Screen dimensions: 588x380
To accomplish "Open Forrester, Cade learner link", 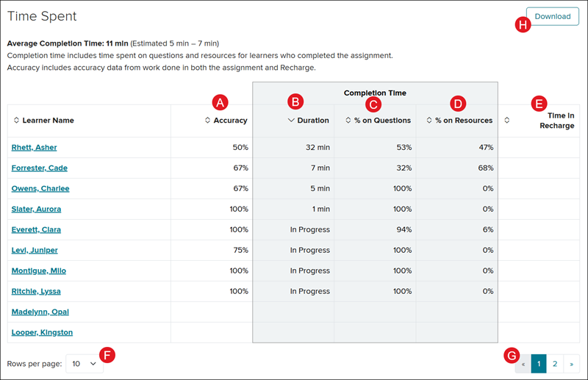I will pyautogui.click(x=39, y=168).
